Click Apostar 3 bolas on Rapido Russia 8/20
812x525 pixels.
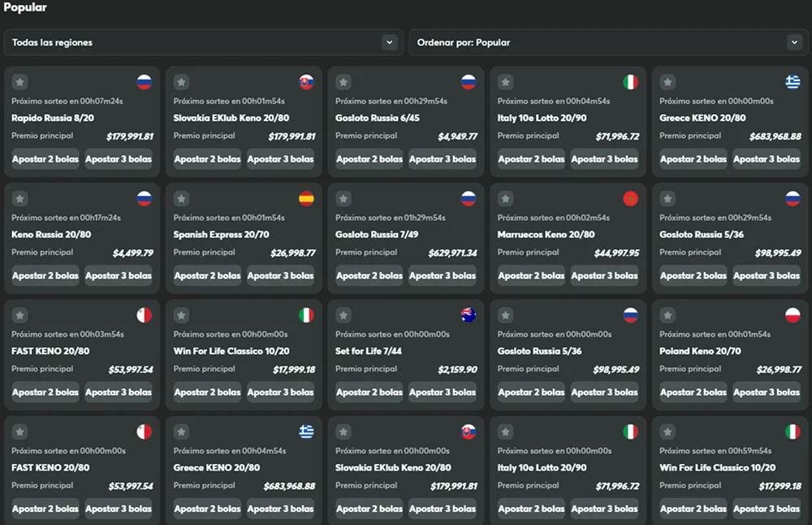tap(119, 159)
